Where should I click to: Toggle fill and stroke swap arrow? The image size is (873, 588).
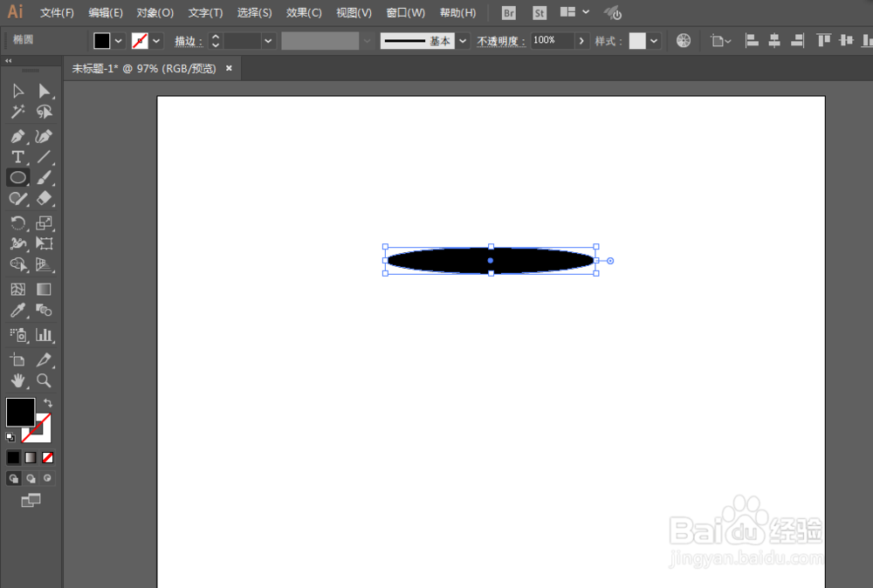click(x=49, y=405)
